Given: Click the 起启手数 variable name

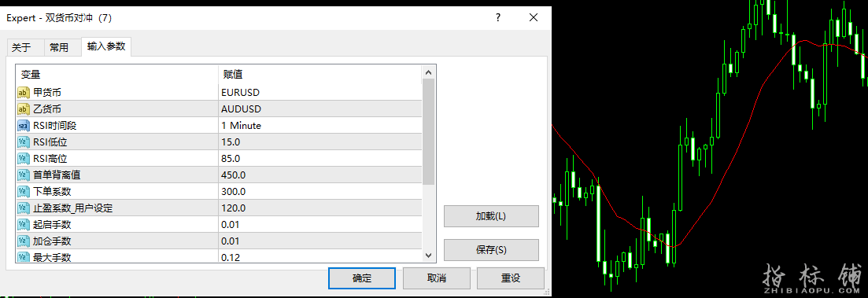Looking at the screenshot, I should click(x=52, y=224).
